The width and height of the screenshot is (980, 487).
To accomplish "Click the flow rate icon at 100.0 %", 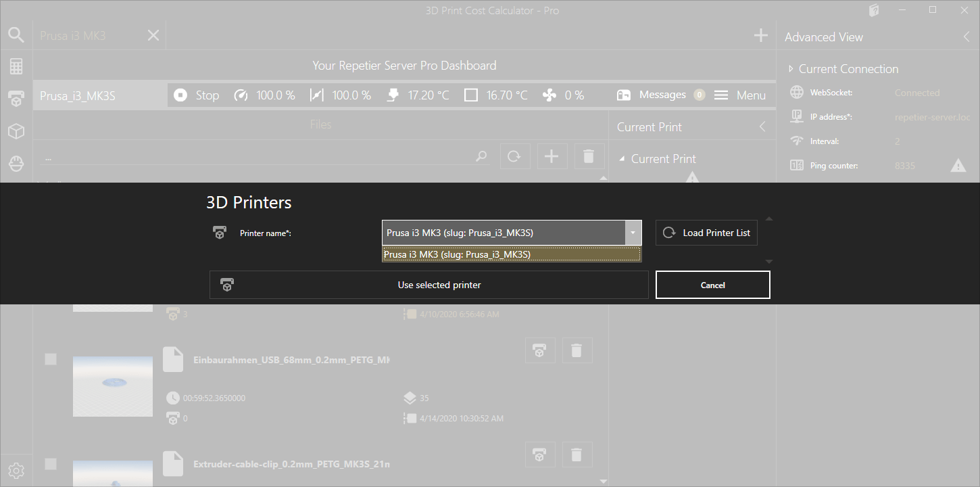I will 316,95.
